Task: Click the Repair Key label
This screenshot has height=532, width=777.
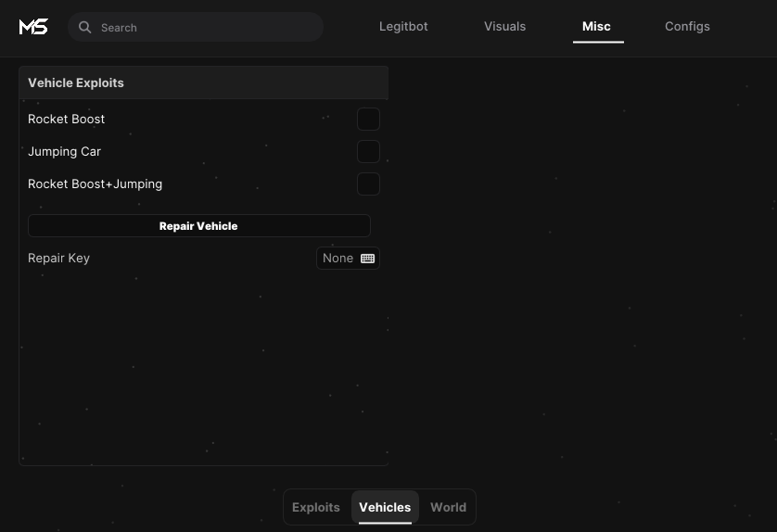Action: [x=59, y=258]
